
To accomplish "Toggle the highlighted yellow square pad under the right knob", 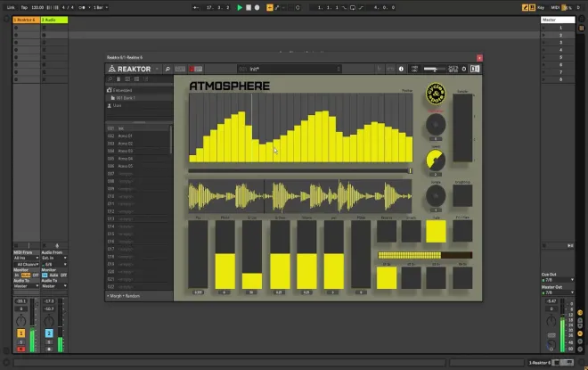I will coord(436,231).
